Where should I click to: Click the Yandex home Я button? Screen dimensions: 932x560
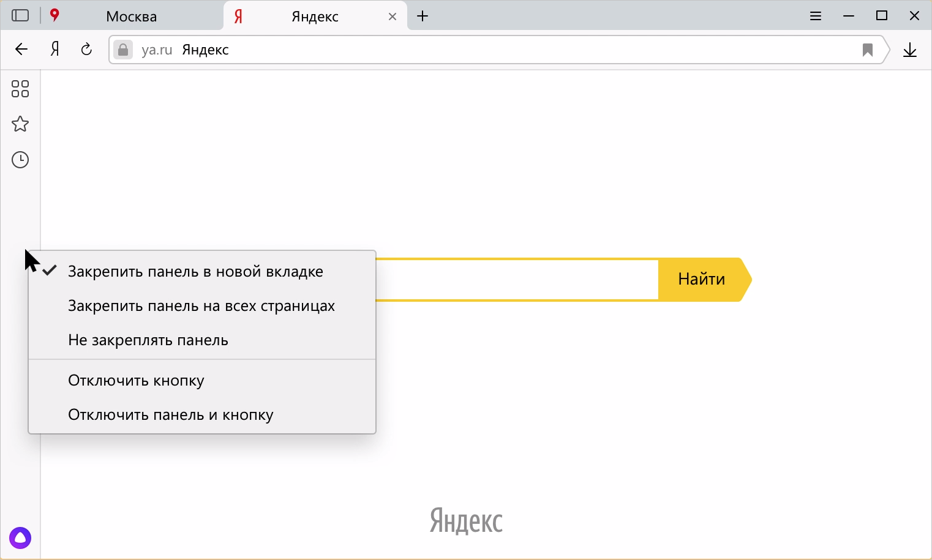pyautogui.click(x=55, y=50)
